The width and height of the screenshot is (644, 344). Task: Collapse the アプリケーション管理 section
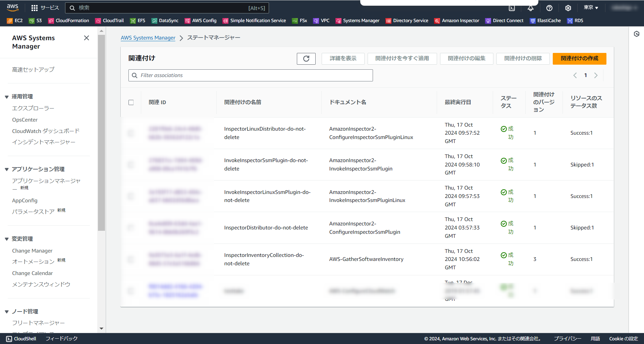(7, 169)
